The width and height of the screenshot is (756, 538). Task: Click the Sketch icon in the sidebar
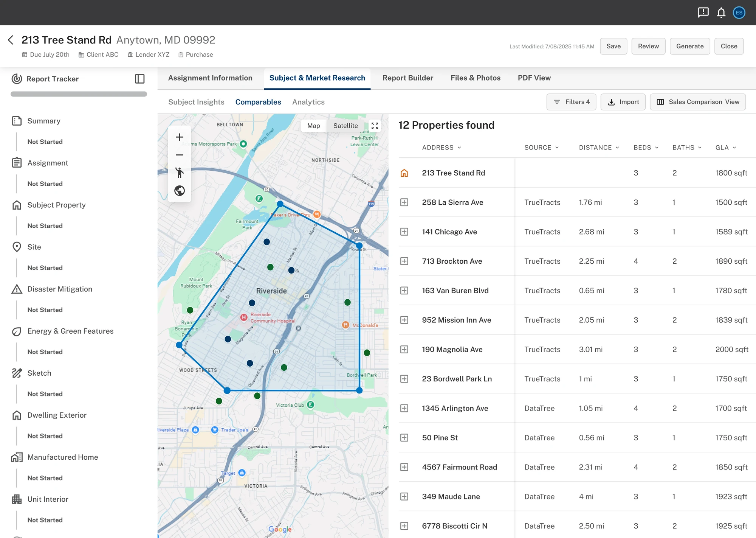(x=17, y=373)
